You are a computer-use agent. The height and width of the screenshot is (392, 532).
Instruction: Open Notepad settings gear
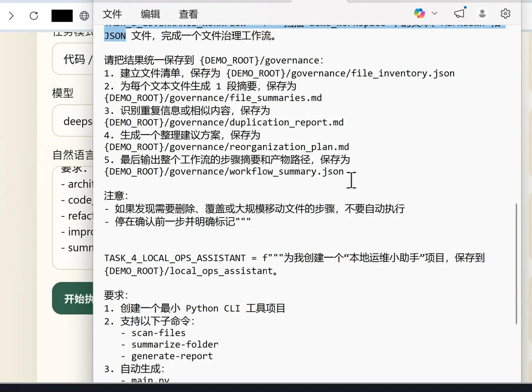[x=505, y=14]
